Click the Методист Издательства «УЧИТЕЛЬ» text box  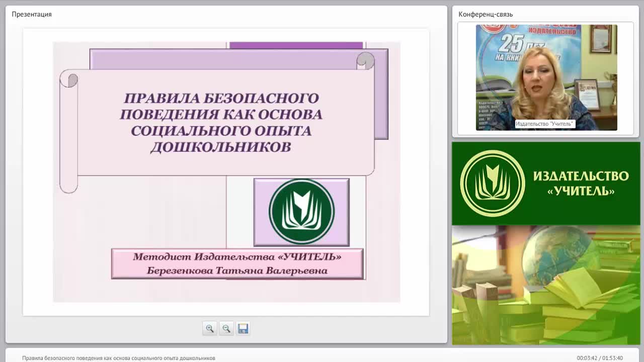tap(237, 263)
